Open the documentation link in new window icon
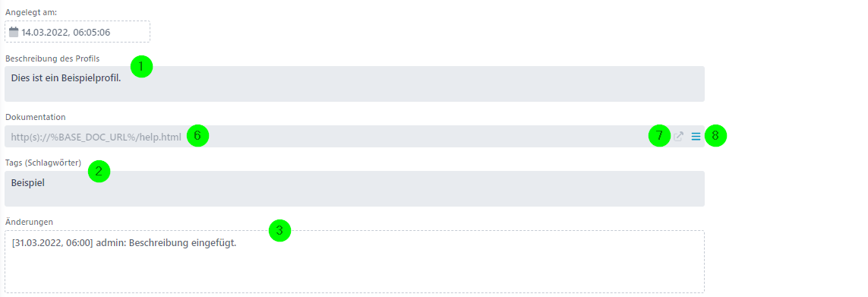 tap(679, 136)
